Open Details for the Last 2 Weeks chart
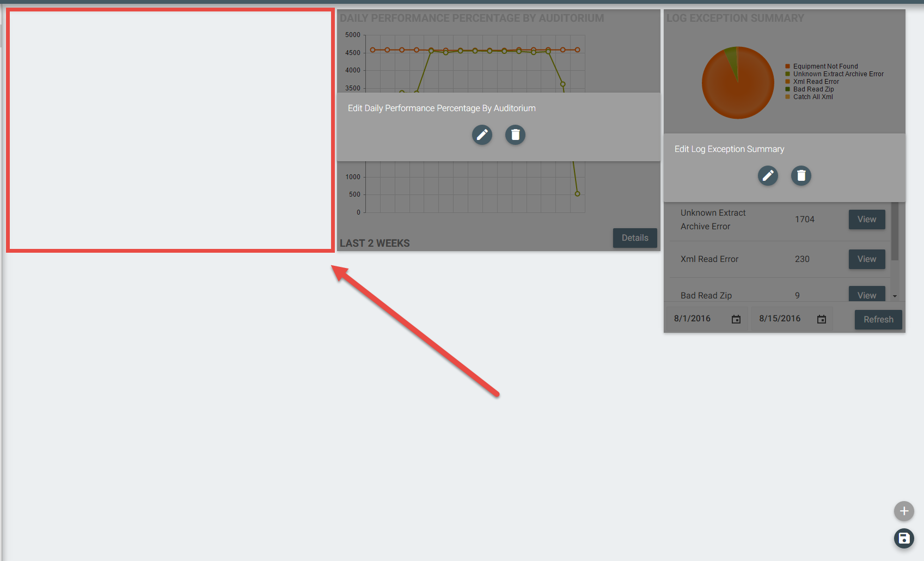The width and height of the screenshot is (924, 561). tap(635, 238)
